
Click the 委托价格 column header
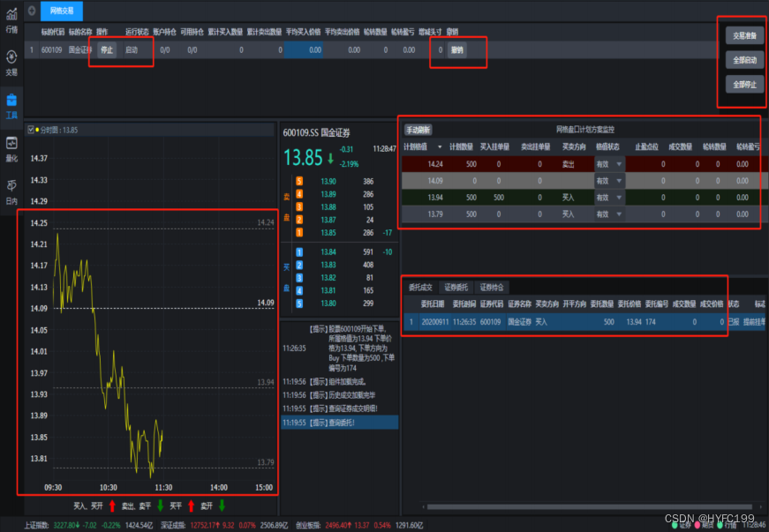pos(630,304)
